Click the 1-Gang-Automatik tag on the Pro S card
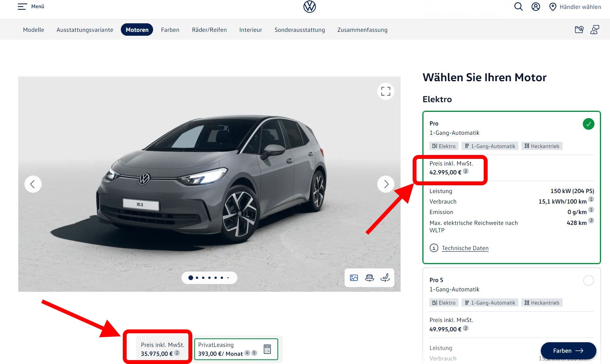The image size is (610, 364). tap(490, 303)
